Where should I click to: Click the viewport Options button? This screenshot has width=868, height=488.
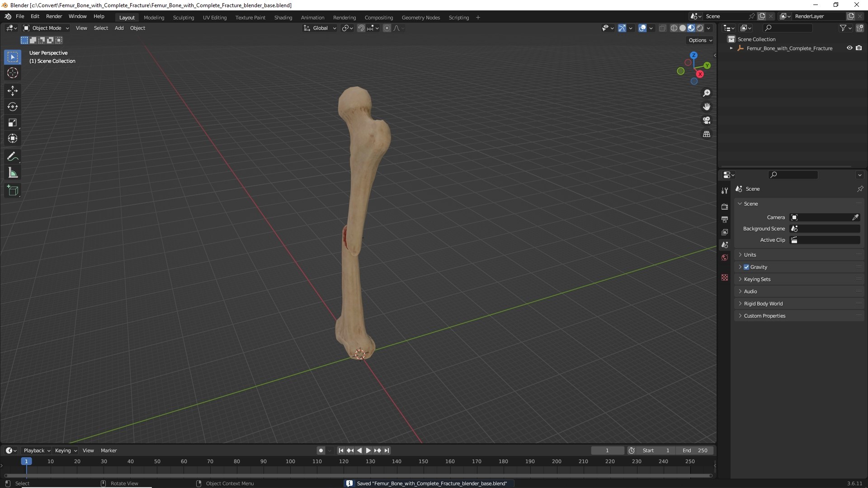(x=700, y=40)
